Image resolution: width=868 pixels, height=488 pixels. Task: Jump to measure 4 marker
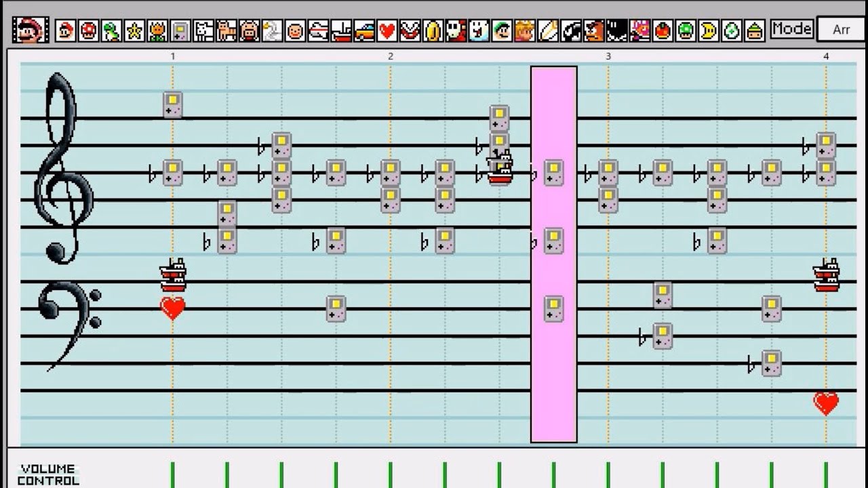click(826, 56)
